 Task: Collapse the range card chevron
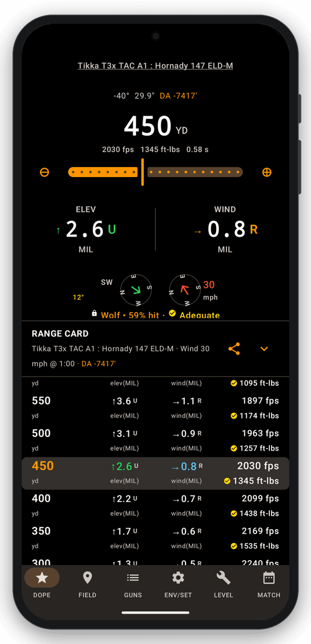(x=264, y=349)
